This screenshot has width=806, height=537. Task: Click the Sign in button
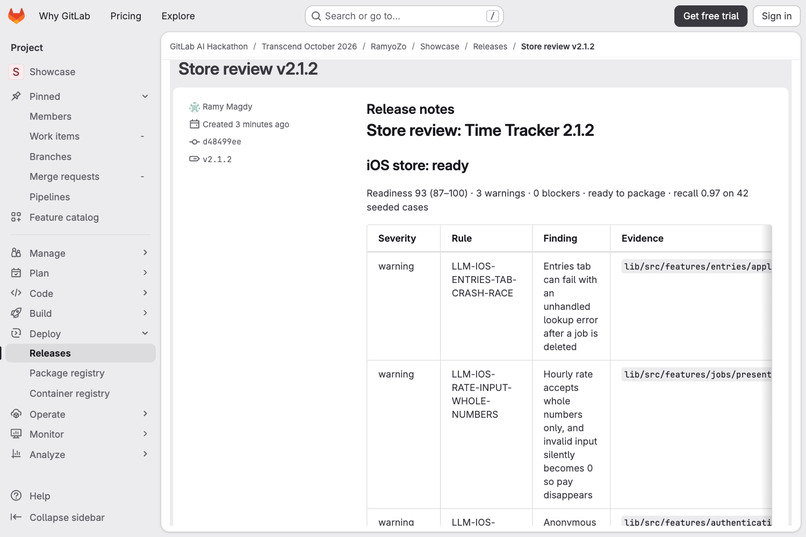coord(776,16)
